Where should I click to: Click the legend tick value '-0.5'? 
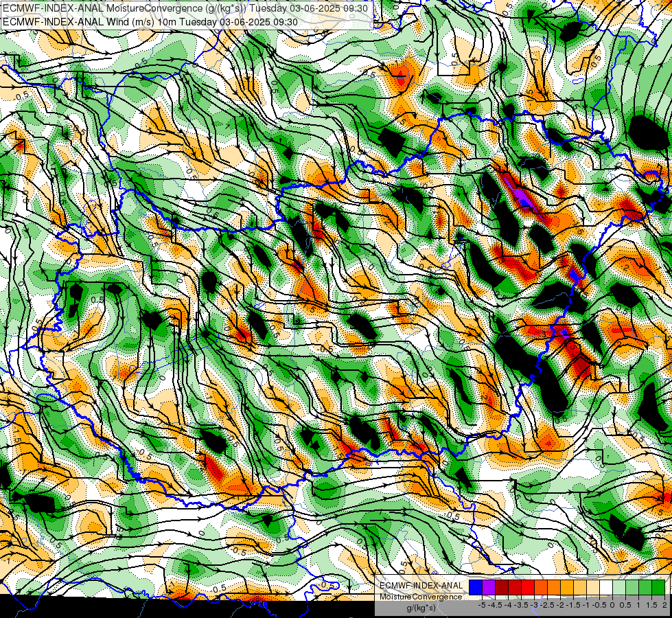click(599, 605)
